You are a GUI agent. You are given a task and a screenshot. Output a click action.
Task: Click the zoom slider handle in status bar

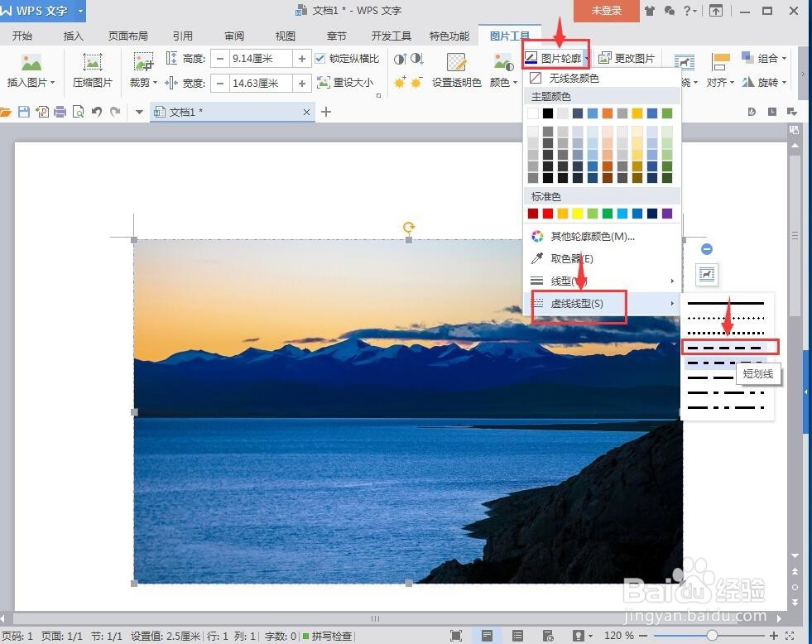click(712, 635)
